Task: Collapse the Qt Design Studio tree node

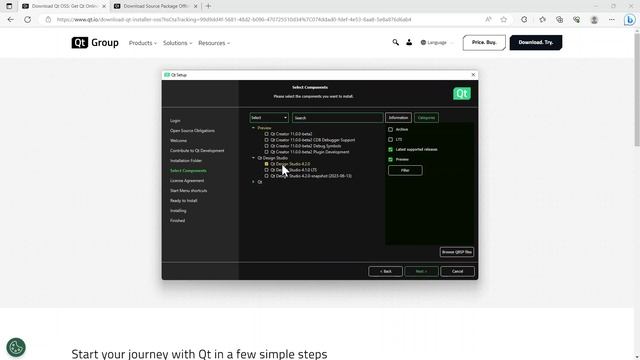Action: (x=253, y=158)
